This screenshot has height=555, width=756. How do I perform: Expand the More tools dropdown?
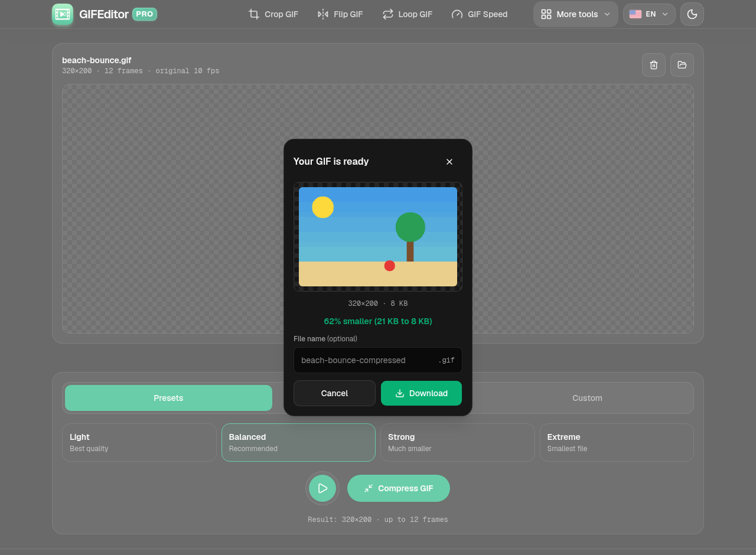(x=576, y=14)
